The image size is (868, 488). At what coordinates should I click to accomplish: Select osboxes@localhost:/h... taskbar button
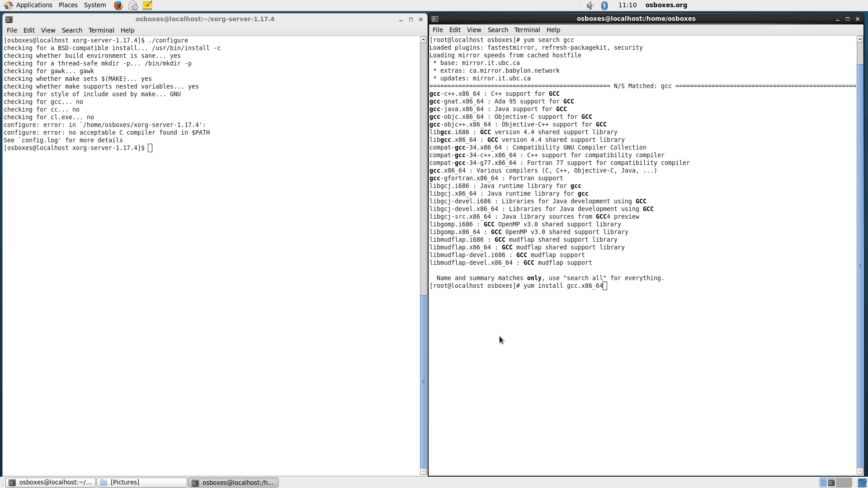pyautogui.click(x=233, y=483)
